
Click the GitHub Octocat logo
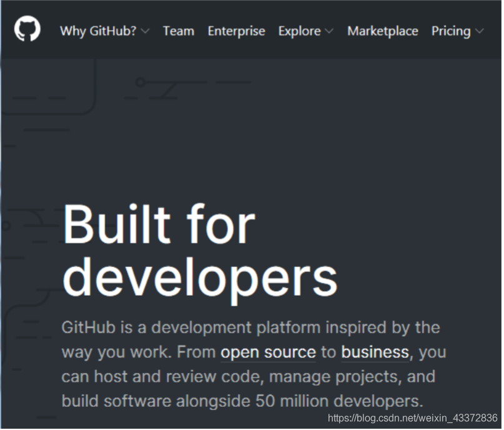[27, 29]
